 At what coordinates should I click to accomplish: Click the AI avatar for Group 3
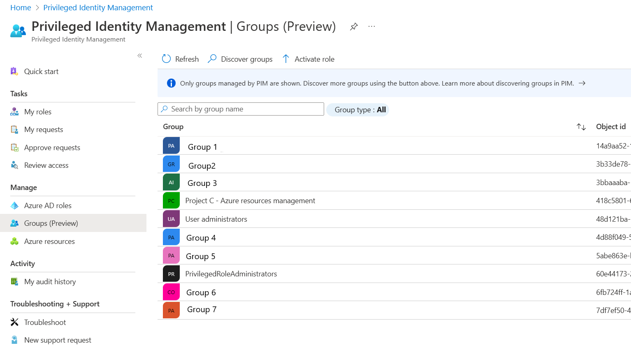pyautogui.click(x=171, y=182)
